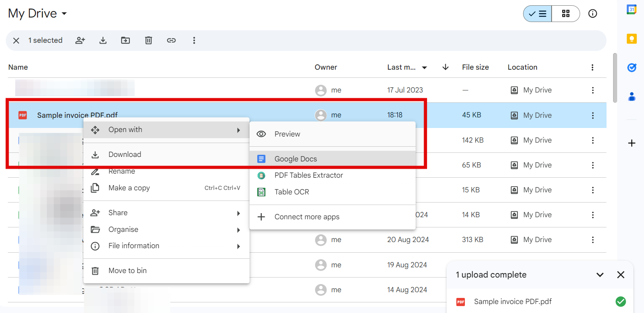The height and width of the screenshot is (313, 644).
Task: Collapse the upload complete panel
Action: (600, 275)
